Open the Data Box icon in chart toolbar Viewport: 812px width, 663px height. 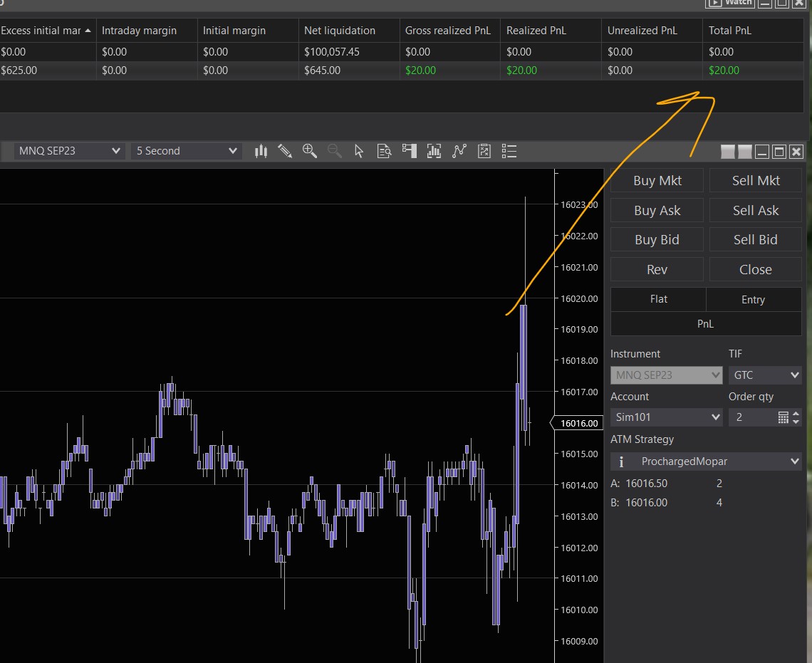coord(384,151)
